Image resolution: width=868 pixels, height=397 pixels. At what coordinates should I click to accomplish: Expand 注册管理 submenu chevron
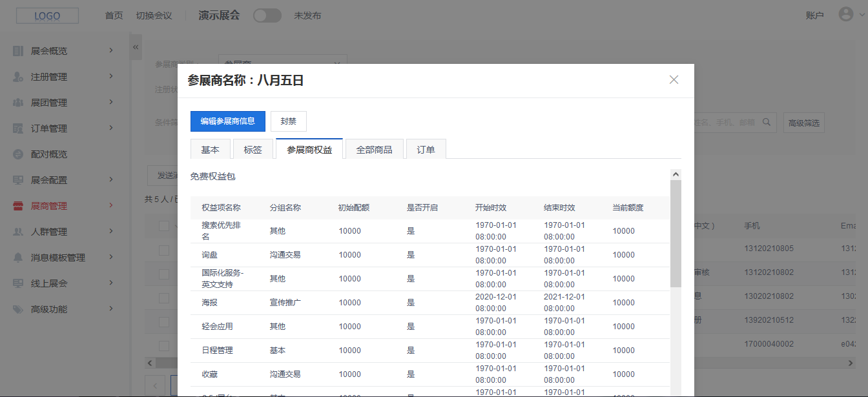(x=111, y=76)
